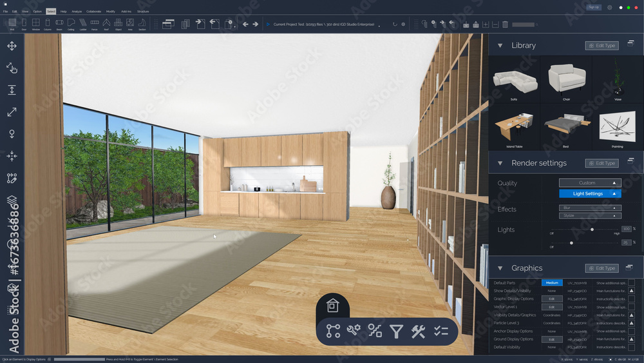
Task: Click the filter funnel icon in floating toolbar
Action: [x=396, y=331]
